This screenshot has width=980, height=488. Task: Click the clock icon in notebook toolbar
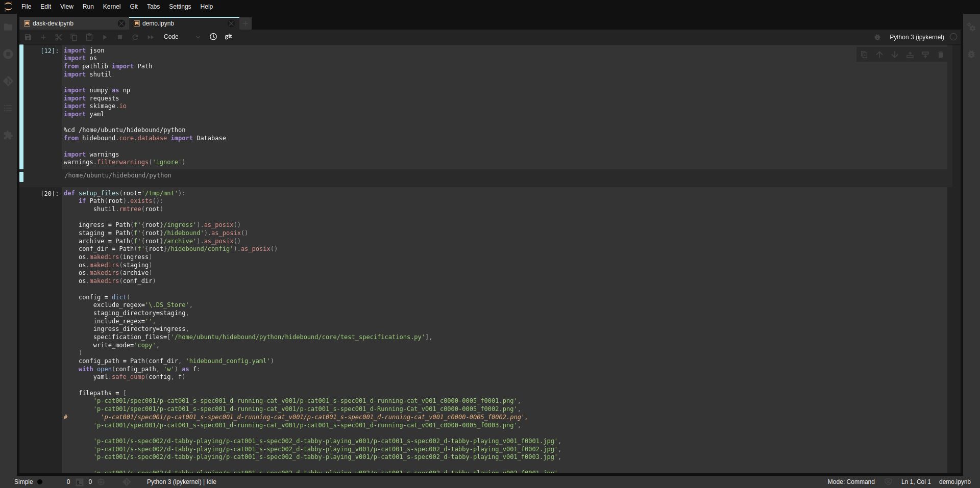213,37
